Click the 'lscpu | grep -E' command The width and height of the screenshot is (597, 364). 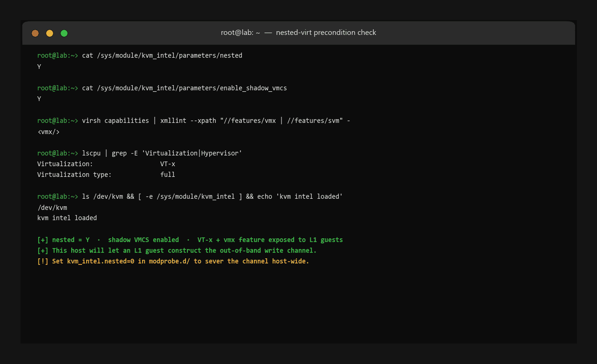[x=162, y=153]
